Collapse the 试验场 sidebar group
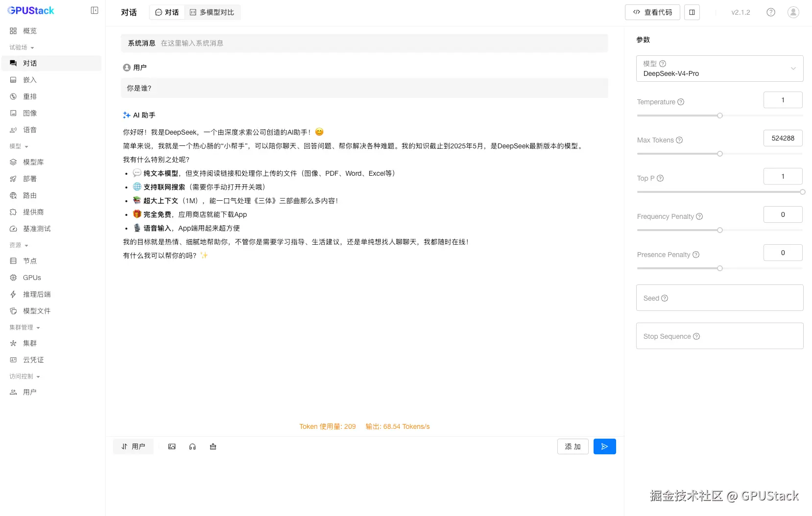 point(22,47)
